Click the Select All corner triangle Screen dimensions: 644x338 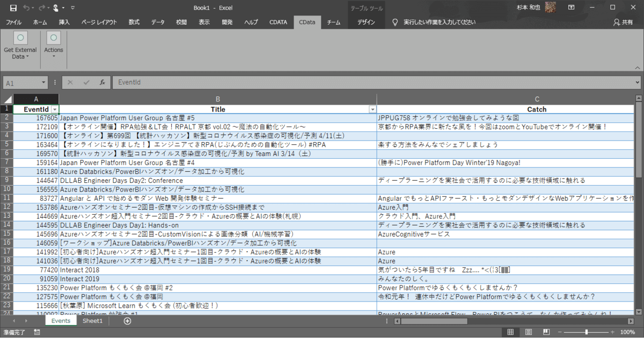coord(6,99)
